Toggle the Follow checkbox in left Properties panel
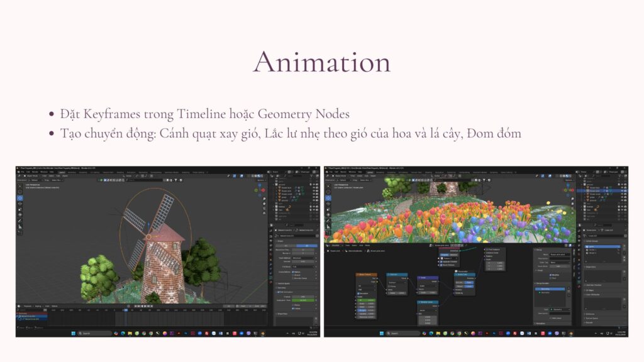The height and width of the screenshot is (362, 644). (x=293, y=309)
